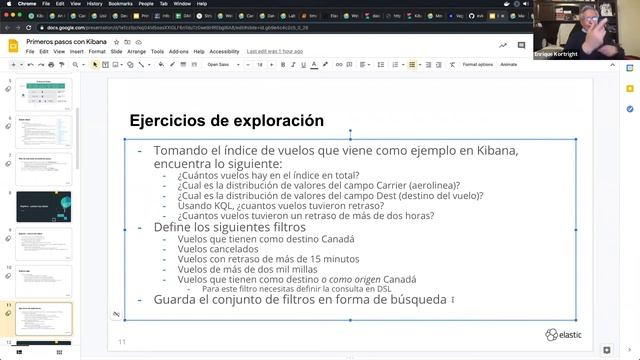Click the add comment toolbar icon

coord(349,64)
